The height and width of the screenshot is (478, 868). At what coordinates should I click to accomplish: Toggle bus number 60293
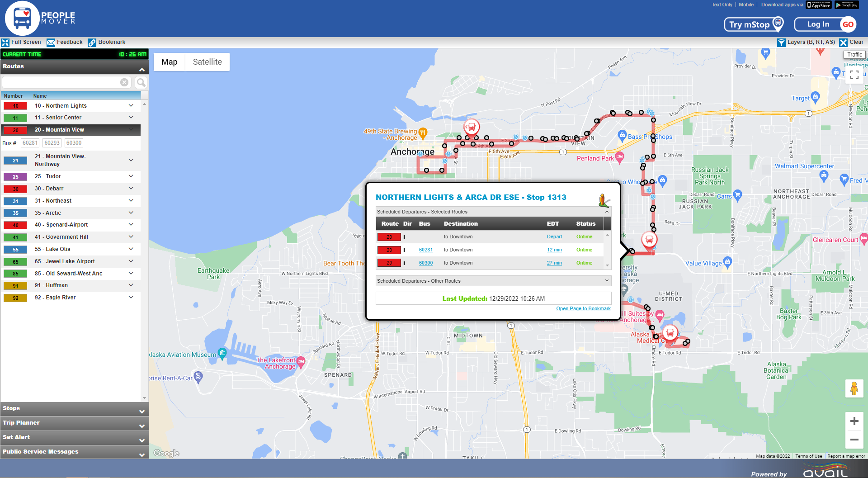coord(52,143)
